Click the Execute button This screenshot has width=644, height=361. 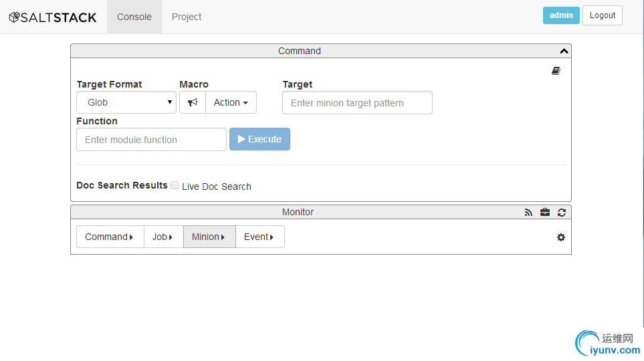259,139
